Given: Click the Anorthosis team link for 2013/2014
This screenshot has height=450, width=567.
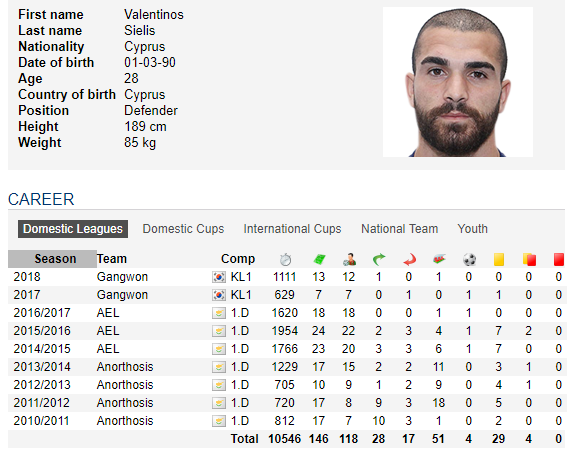Looking at the screenshot, I should click(x=125, y=367).
